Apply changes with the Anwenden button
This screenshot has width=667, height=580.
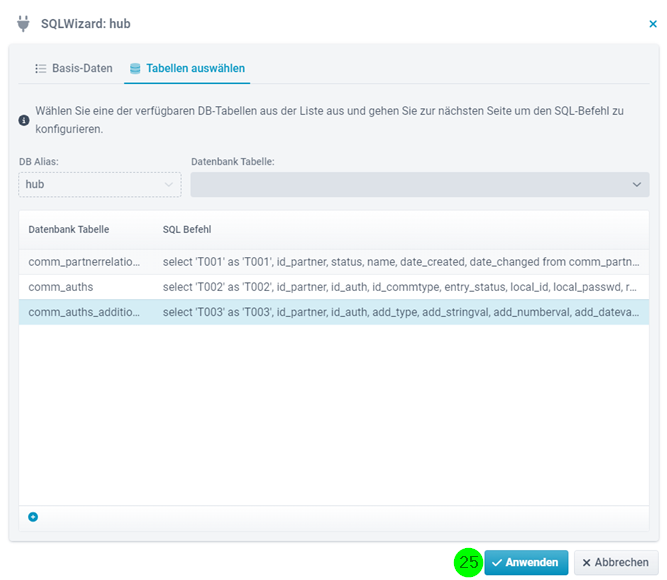tap(526, 562)
